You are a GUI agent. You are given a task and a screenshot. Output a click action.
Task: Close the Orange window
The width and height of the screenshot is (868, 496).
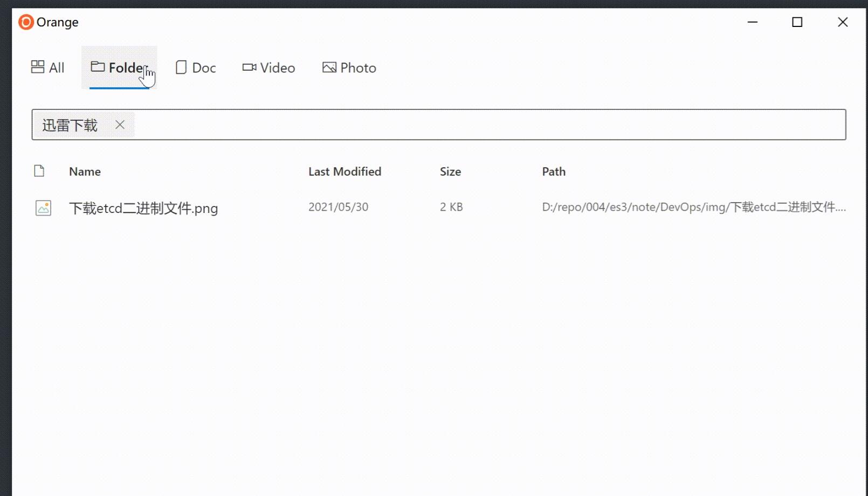pyautogui.click(x=843, y=22)
